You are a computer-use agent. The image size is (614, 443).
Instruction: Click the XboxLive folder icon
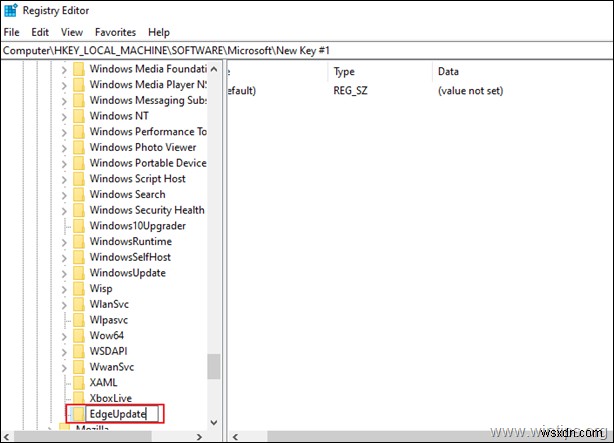[79, 398]
